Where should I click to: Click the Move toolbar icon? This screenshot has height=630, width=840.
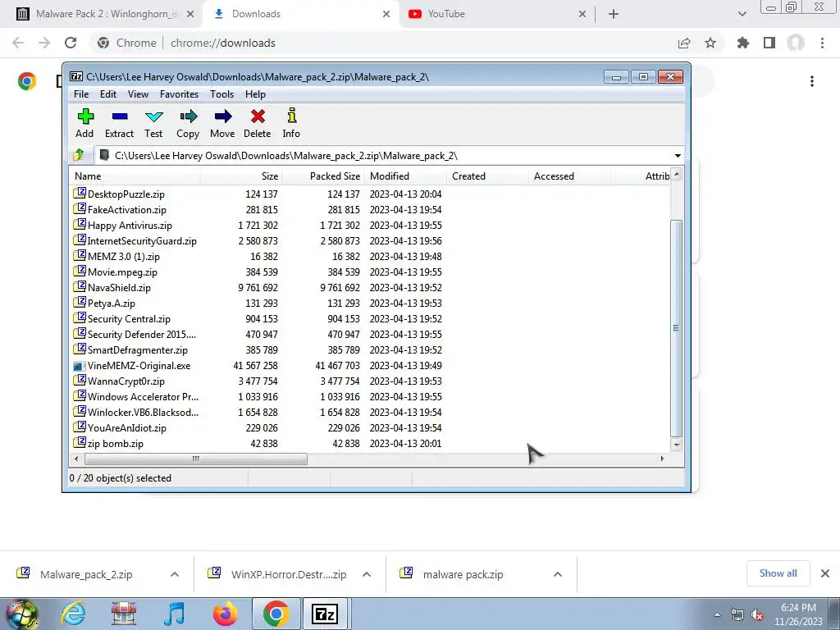point(222,123)
